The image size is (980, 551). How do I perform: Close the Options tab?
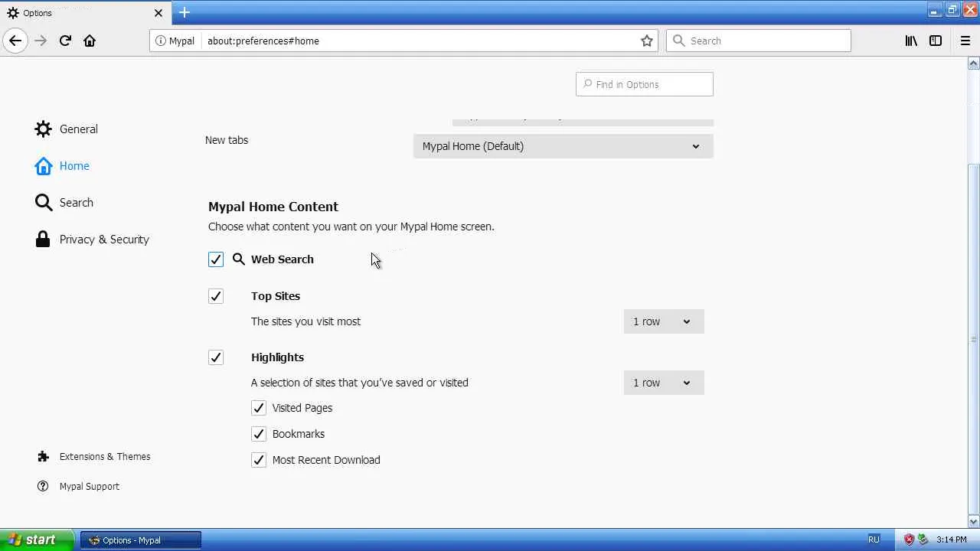[158, 13]
